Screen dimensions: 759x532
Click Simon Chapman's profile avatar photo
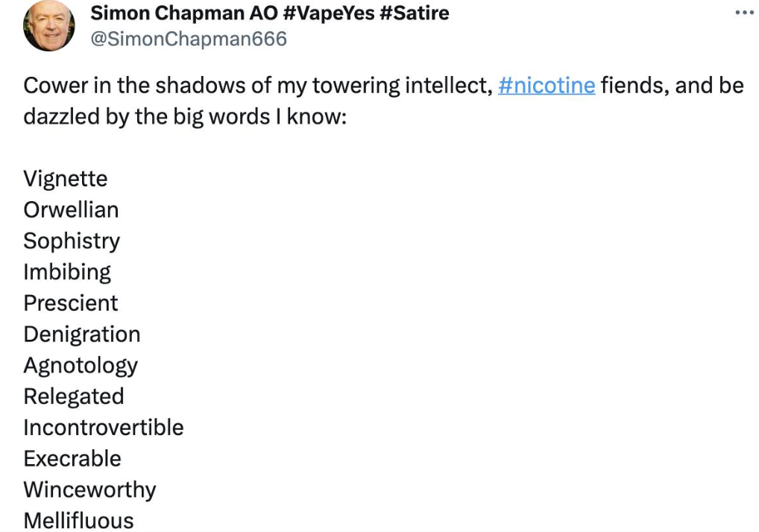49,26
